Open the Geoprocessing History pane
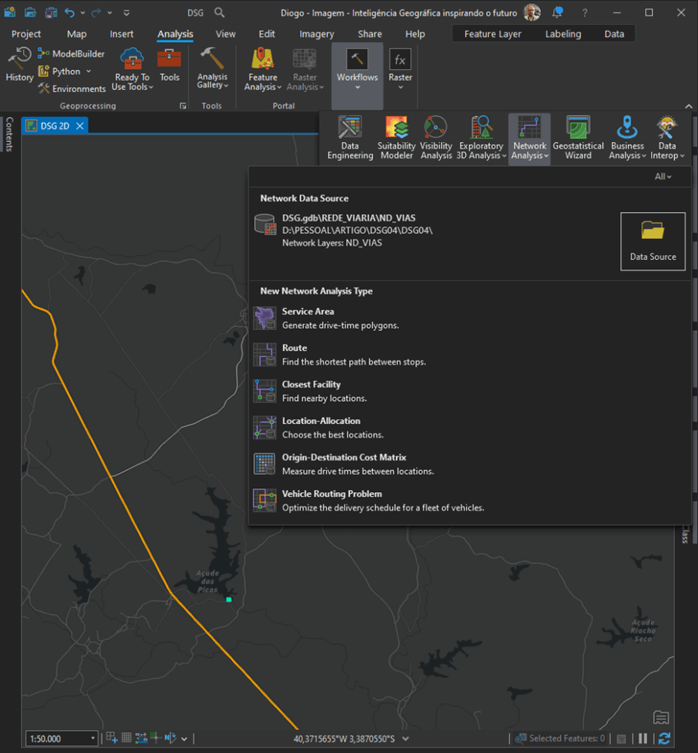This screenshot has height=753, width=698. (19, 66)
